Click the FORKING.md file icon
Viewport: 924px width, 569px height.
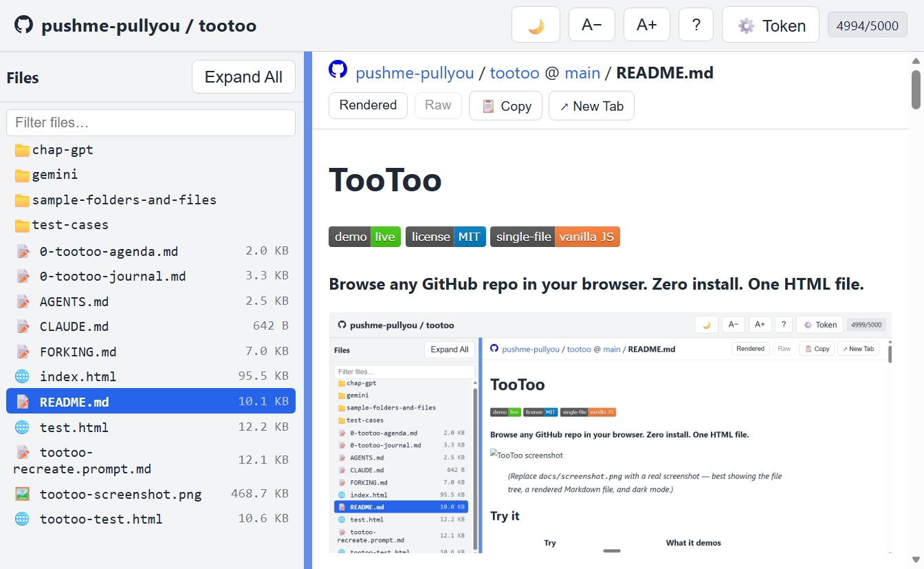(x=23, y=352)
